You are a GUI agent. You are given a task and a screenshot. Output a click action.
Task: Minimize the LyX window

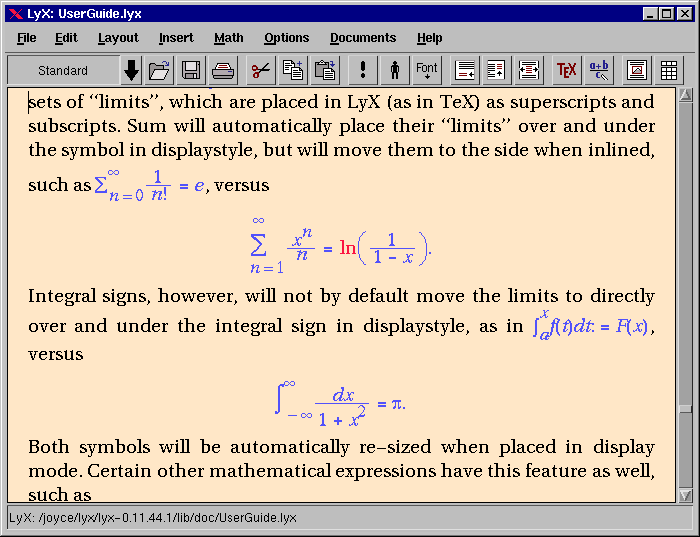pos(650,14)
